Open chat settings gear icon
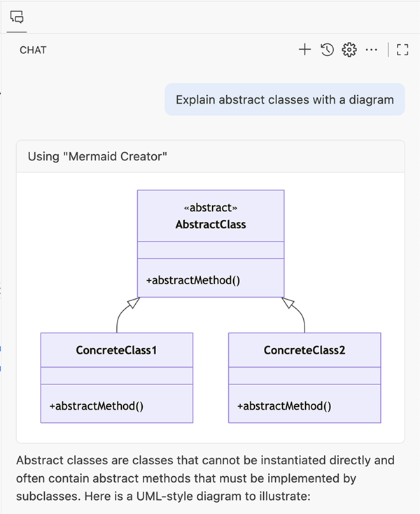 pyautogui.click(x=349, y=50)
